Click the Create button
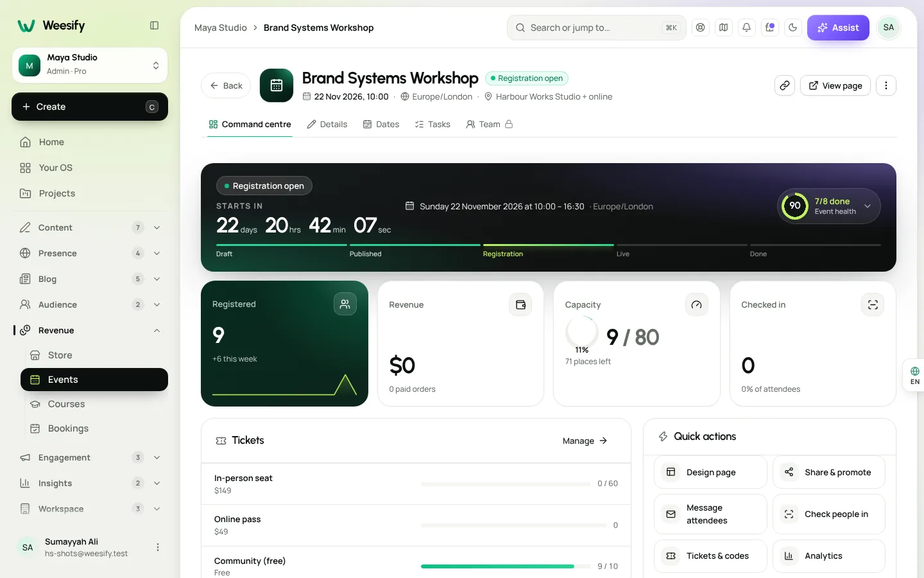The height and width of the screenshot is (578, 924). 90,107
